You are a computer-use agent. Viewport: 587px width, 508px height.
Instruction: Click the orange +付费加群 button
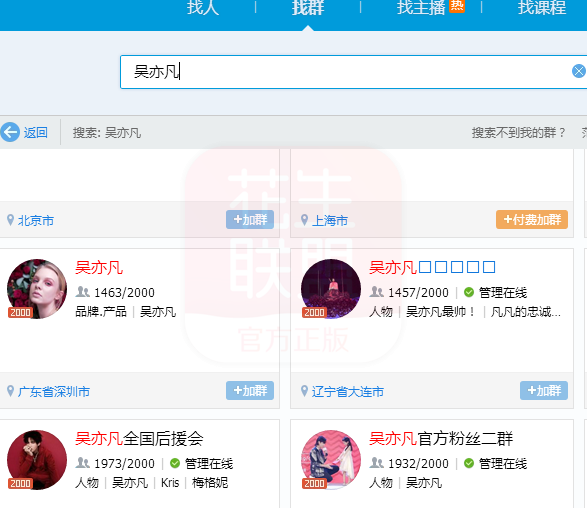(x=532, y=219)
